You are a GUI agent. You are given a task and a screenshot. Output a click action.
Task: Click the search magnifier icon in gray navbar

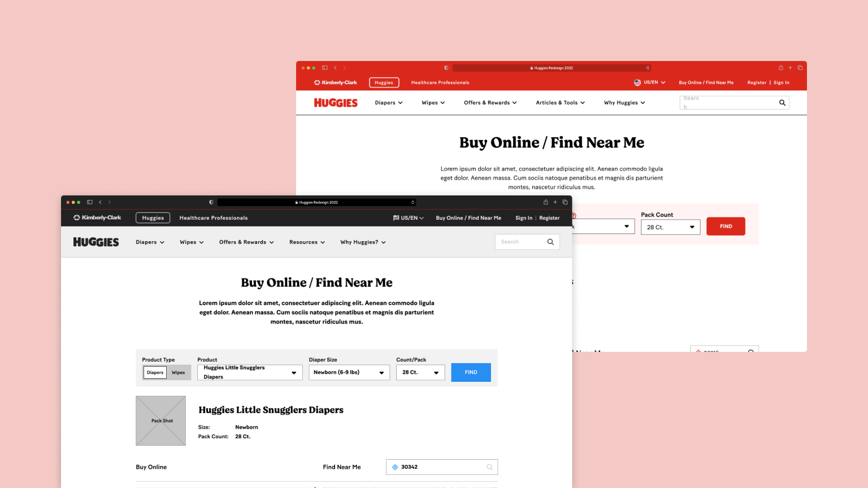pyautogui.click(x=550, y=242)
